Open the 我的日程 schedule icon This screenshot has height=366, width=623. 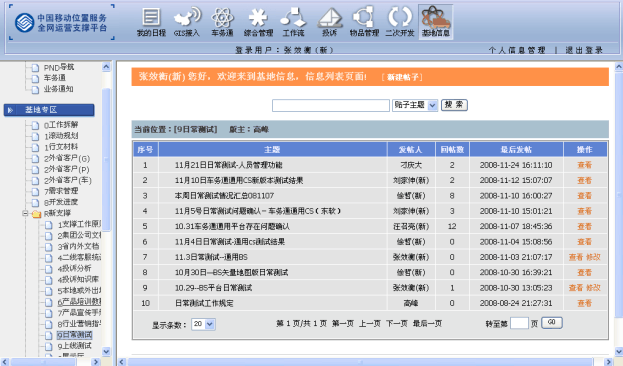click(x=151, y=22)
